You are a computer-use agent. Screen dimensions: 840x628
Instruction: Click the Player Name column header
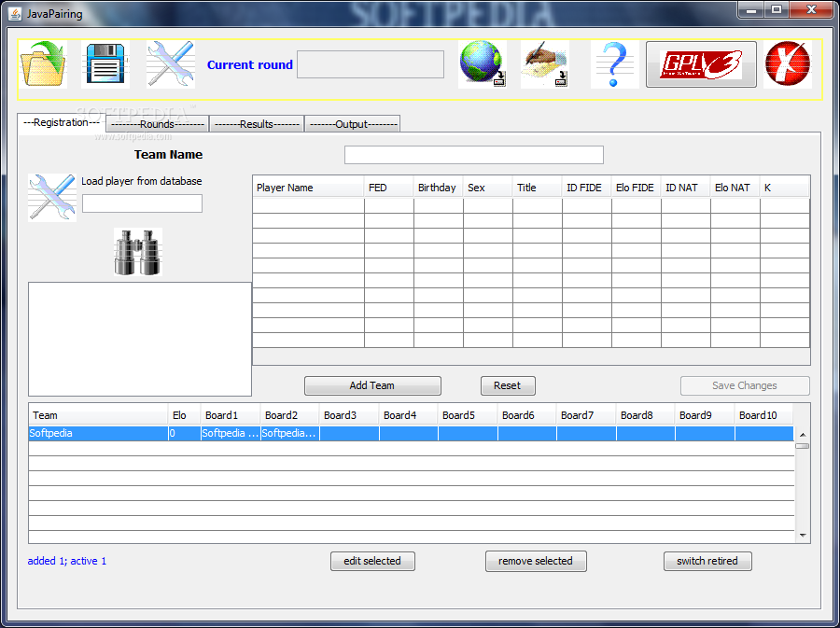309,188
